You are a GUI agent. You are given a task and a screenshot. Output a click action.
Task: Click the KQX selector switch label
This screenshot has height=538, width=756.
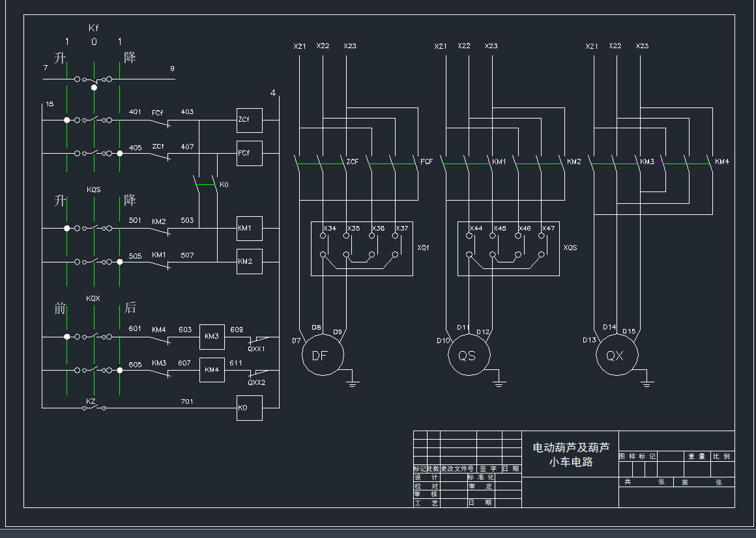94,298
